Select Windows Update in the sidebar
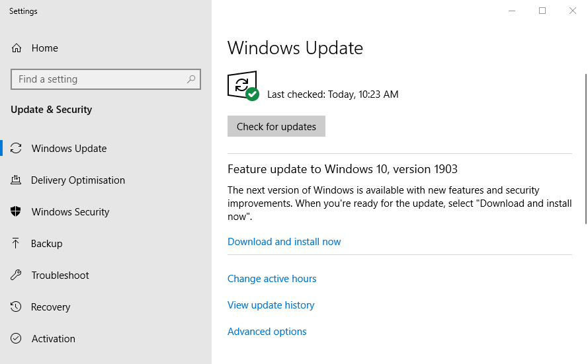This screenshot has width=588, height=364. 69,148
